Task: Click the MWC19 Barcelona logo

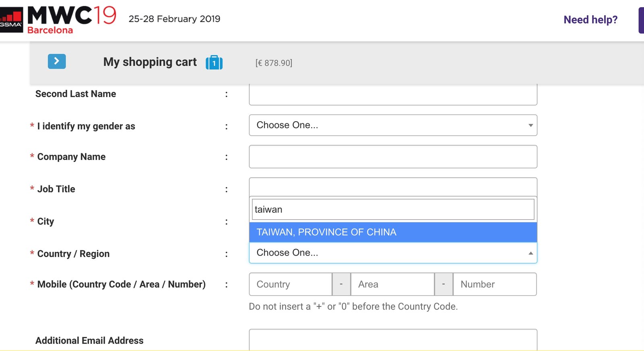Action: pyautogui.click(x=72, y=20)
